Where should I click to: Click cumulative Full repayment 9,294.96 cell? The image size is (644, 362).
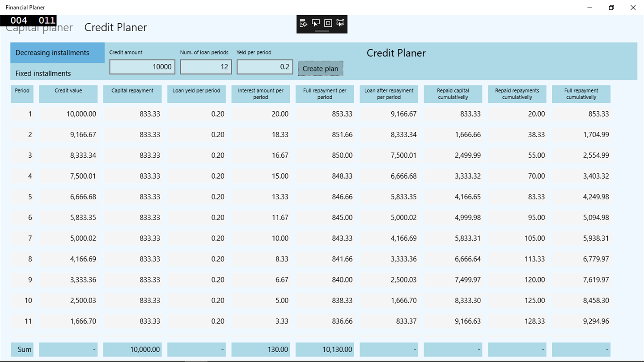tap(581, 321)
